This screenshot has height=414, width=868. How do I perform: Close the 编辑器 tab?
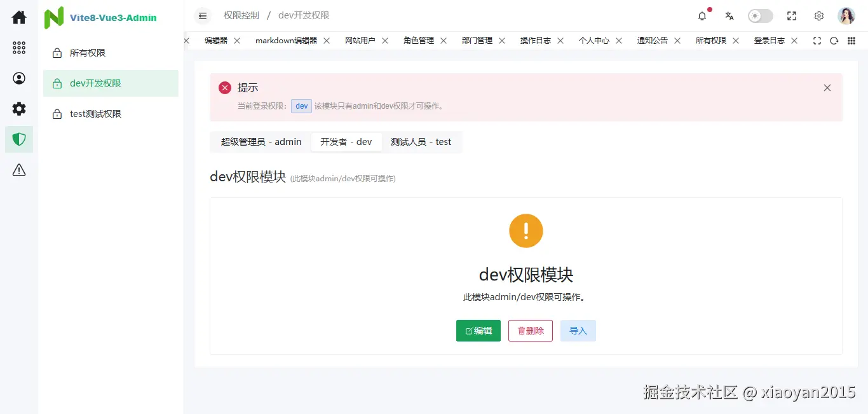pyautogui.click(x=237, y=41)
